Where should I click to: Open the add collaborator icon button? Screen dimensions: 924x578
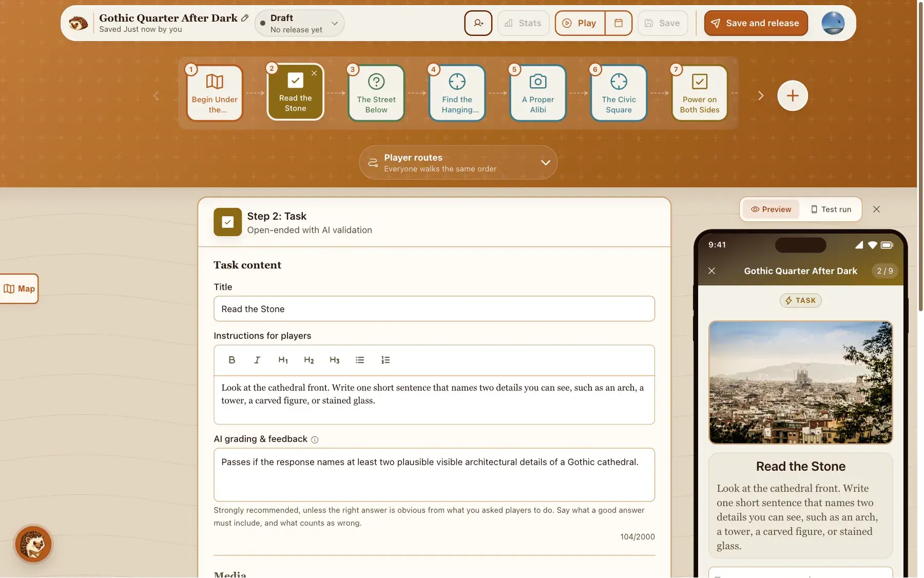pos(478,23)
